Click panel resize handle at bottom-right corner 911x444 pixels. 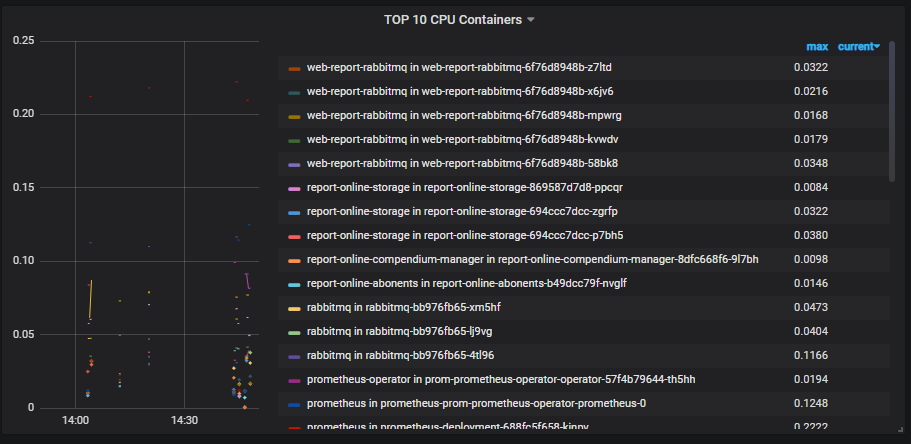click(901, 429)
